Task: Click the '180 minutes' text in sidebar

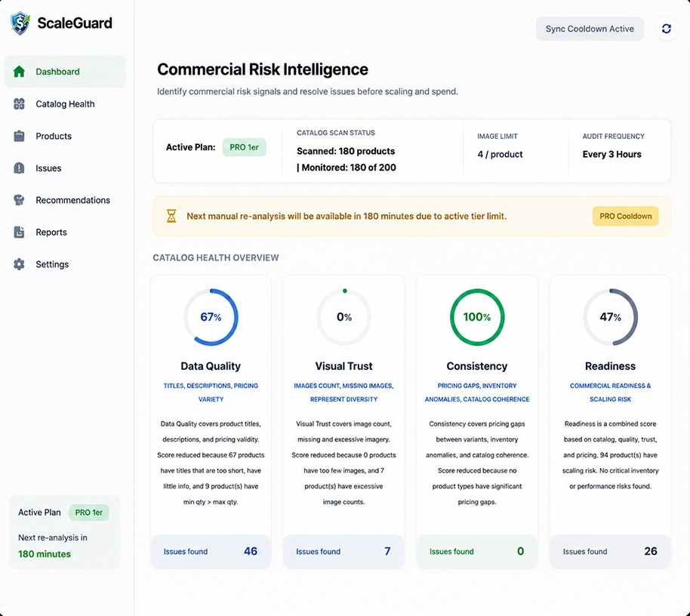Action: point(45,554)
